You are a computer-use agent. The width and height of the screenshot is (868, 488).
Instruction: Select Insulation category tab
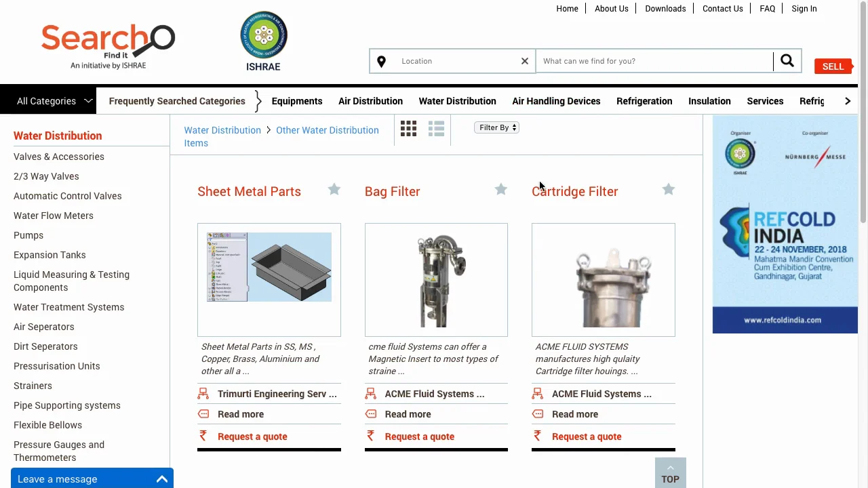709,101
